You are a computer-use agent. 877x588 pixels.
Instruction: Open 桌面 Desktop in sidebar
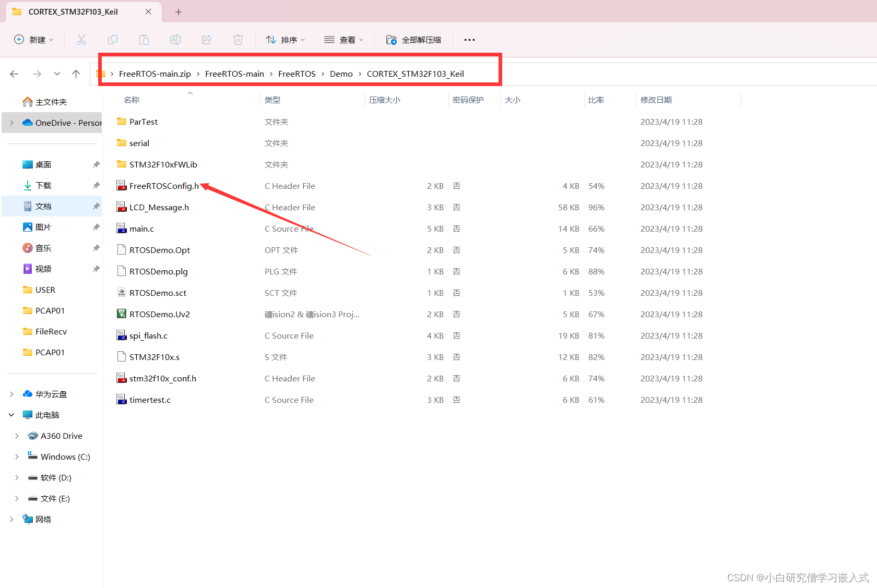tap(43, 164)
